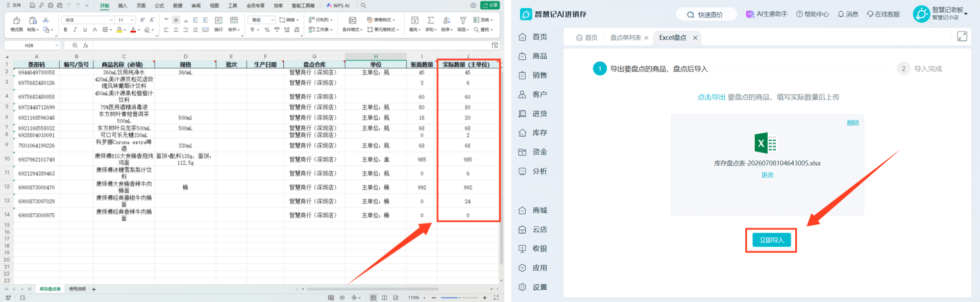Click the Filter (筛选) funnel icon
Screen dimensions: 980x302
(463, 20)
